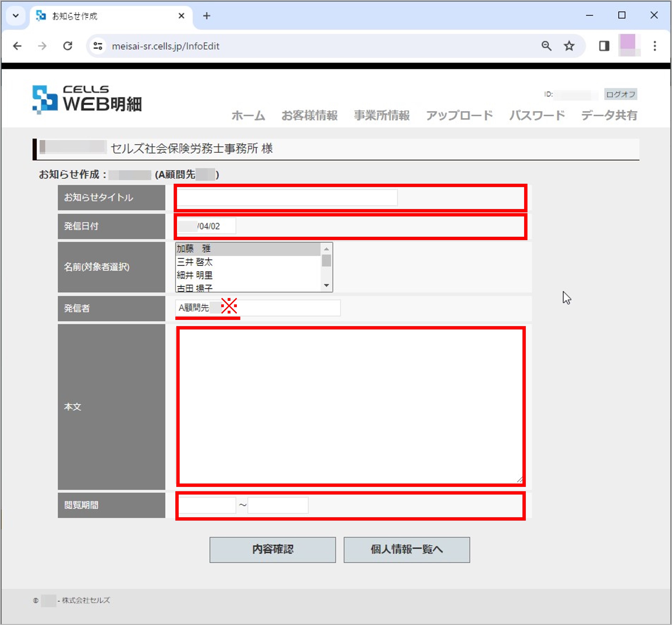Click the 本文 body text area
The image size is (672, 625).
(x=350, y=407)
